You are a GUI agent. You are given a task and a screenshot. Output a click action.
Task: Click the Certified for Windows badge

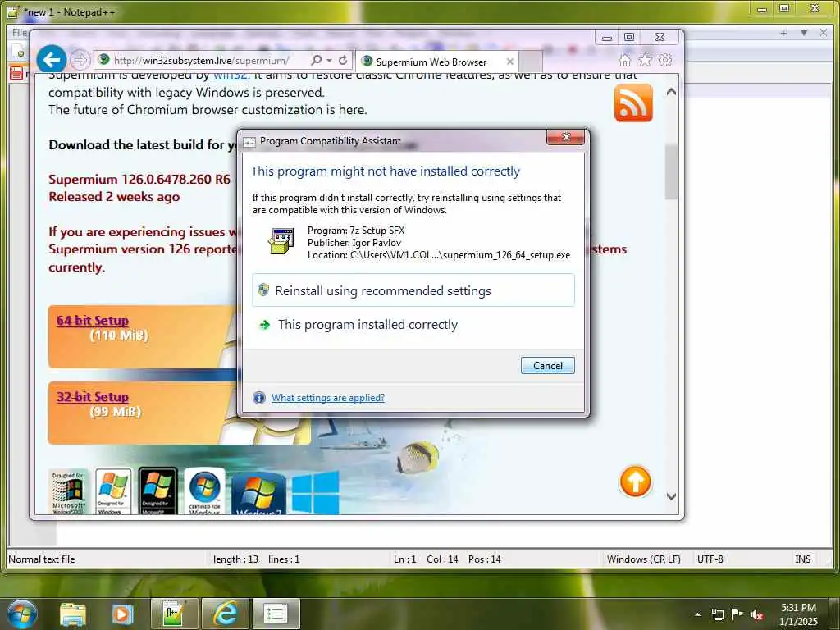[204, 491]
